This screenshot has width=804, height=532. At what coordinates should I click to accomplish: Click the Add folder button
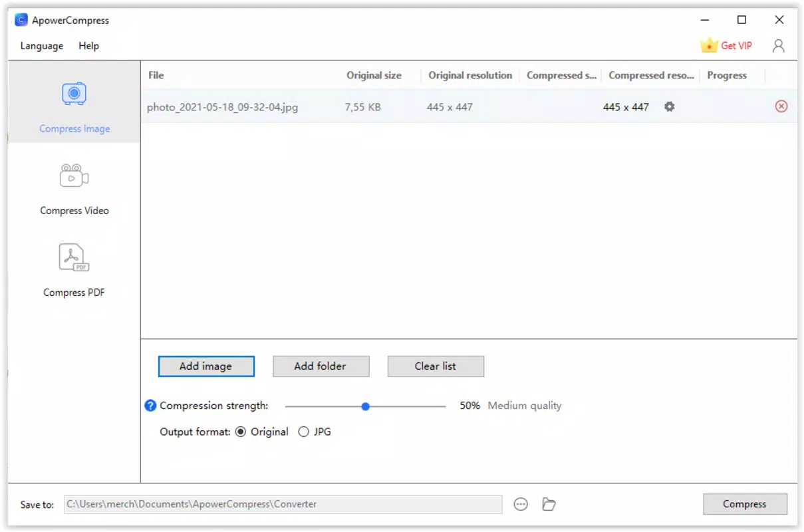click(321, 366)
